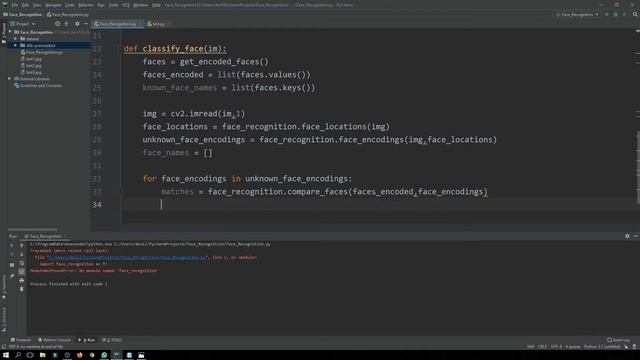Image resolution: width=640 pixels, height=360 pixels.
Task: Clear console output with trash icon
Action: (x=22, y=289)
